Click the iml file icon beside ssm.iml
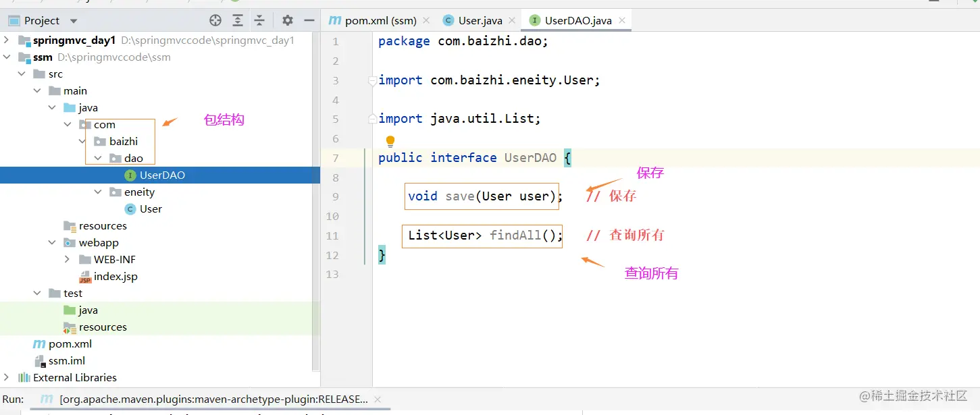This screenshot has height=415, width=980. [x=39, y=361]
